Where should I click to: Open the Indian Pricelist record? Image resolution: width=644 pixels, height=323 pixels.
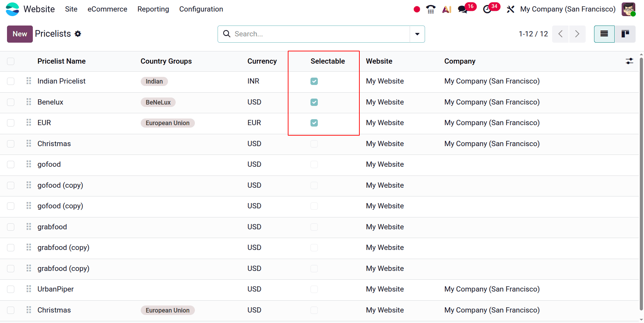tap(61, 81)
